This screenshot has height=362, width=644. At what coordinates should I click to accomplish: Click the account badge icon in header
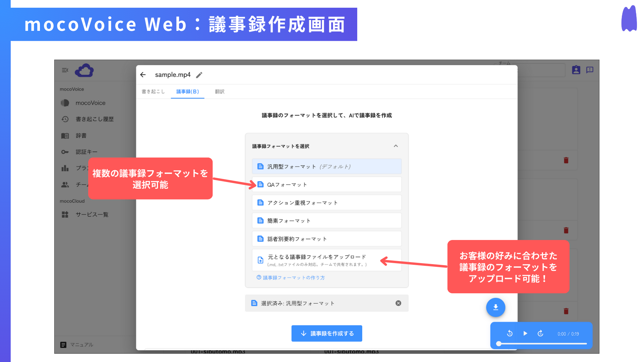tap(576, 70)
